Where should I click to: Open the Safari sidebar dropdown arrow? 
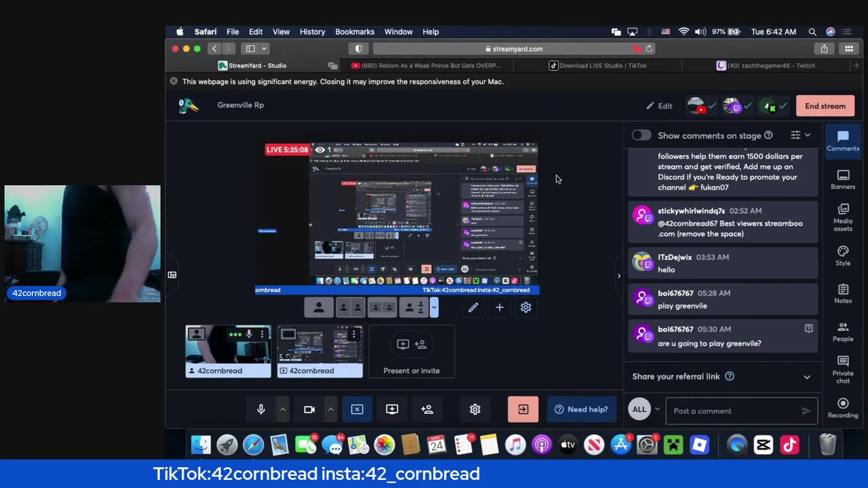coord(264,49)
